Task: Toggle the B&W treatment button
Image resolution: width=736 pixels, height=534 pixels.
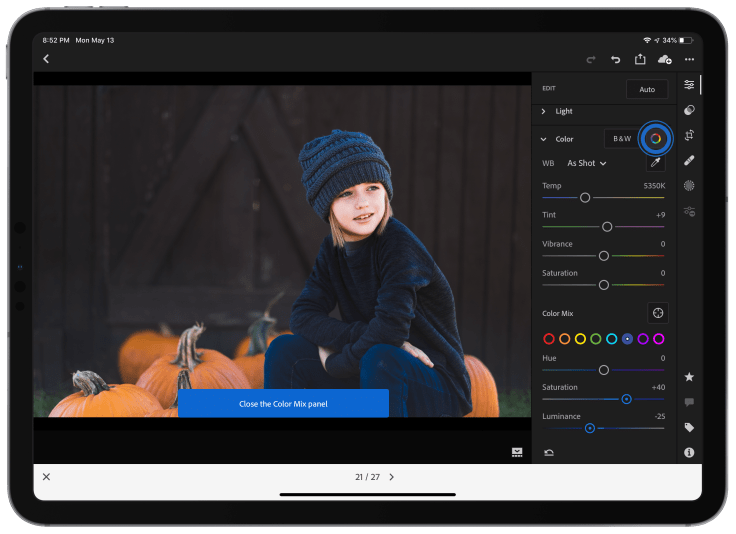Action: pyautogui.click(x=622, y=138)
